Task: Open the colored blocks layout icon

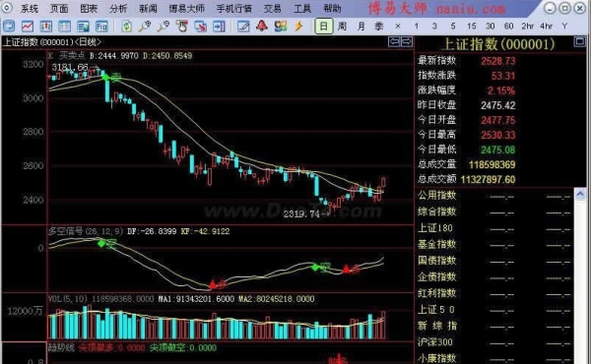Action: pyautogui.click(x=281, y=26)
